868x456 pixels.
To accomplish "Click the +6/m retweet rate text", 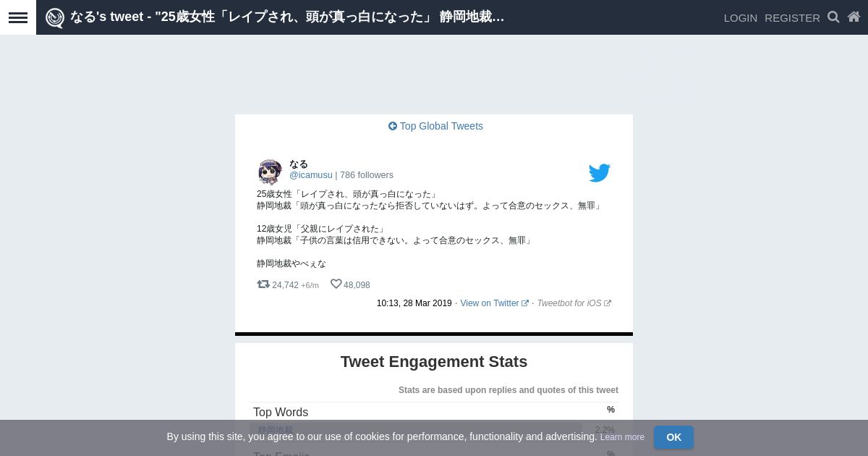I will tap(310, 286).
